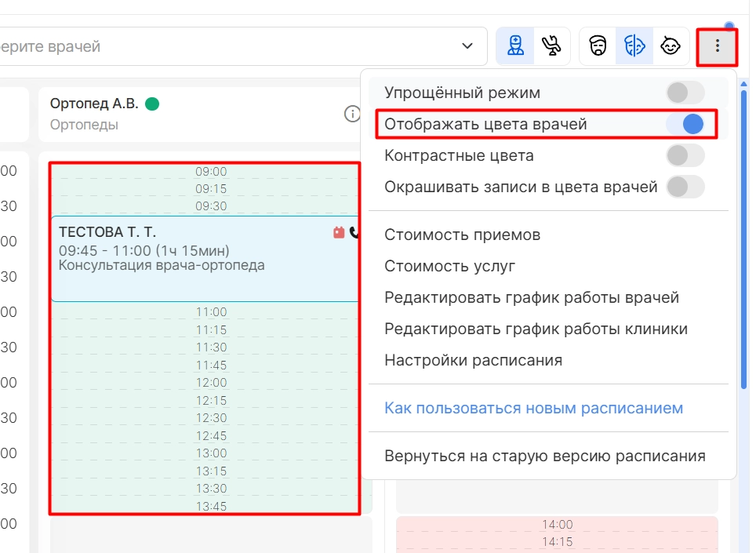Toggle Упрощённый режим switch
This screenshot has height=553, width=756.
[685, 93]
